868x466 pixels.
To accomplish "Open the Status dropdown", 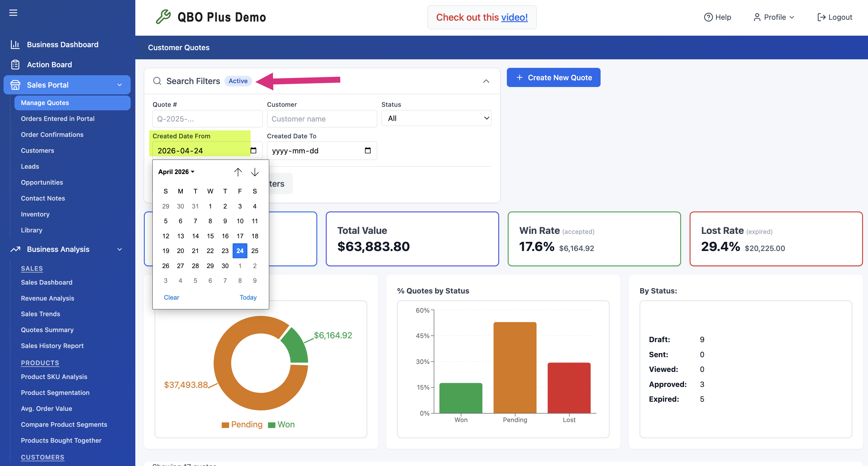I will [x=436, y=118].
